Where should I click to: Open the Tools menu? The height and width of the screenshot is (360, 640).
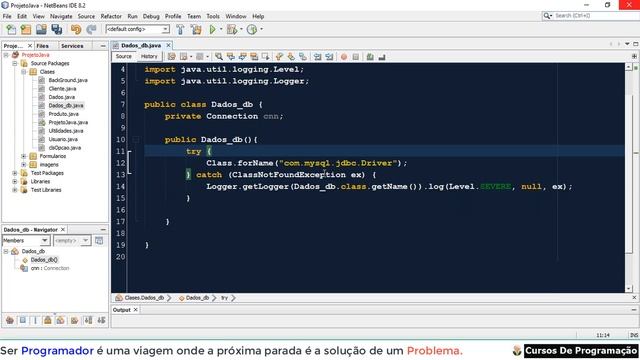tap(213, 16)
